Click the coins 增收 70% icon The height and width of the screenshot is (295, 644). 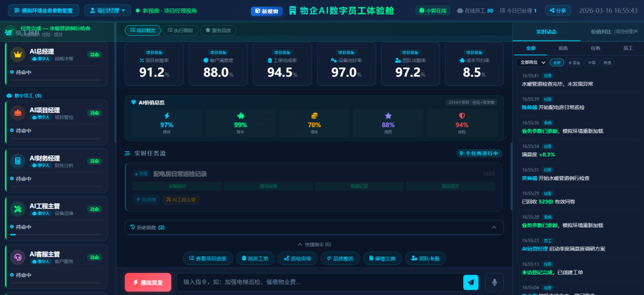click(314, 116)
